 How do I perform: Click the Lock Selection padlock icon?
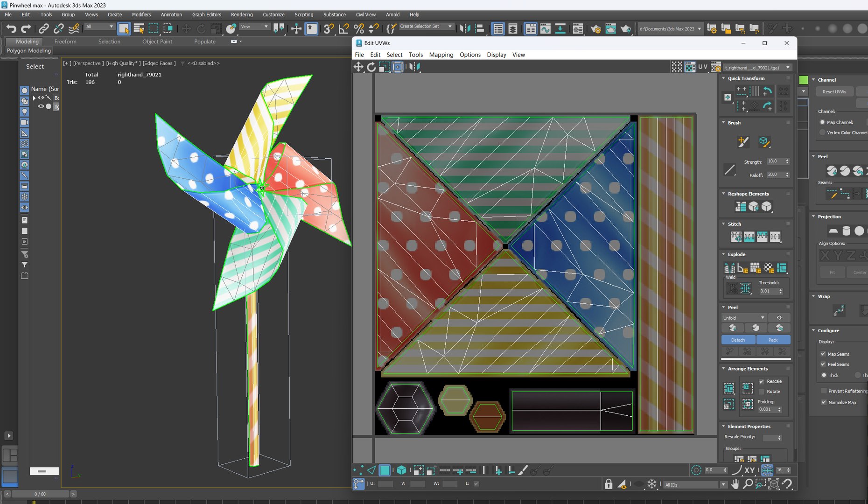[x=609, y=484]
